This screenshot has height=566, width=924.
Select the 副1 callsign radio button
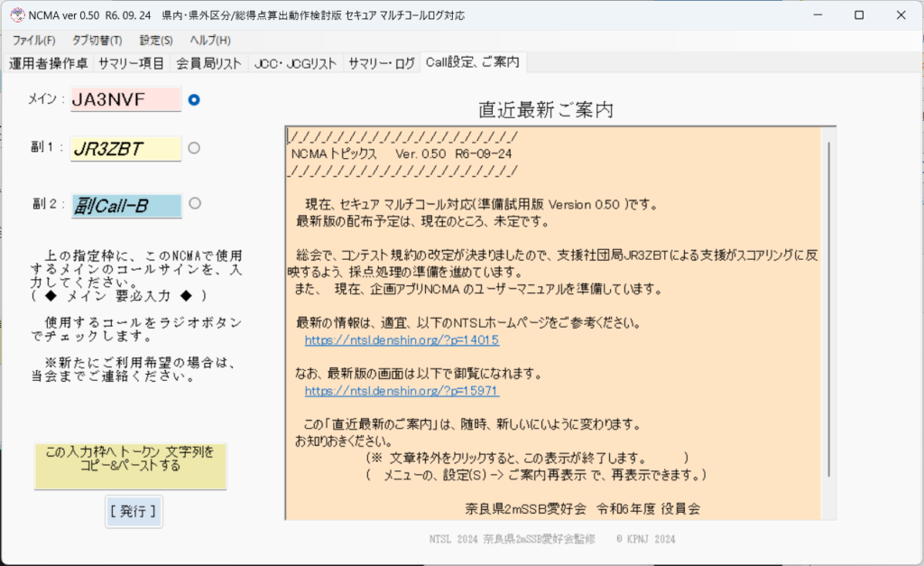coord(194,148)
